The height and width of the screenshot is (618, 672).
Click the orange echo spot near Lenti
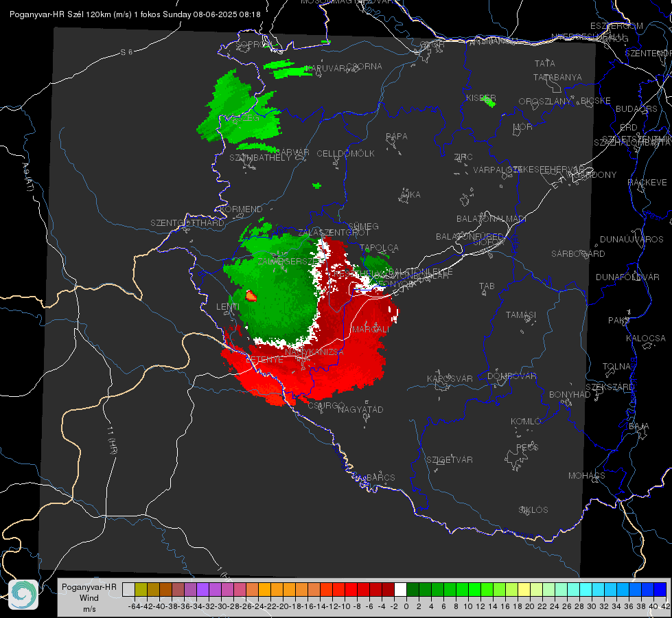pyautogui.click(x=251, y=296)
